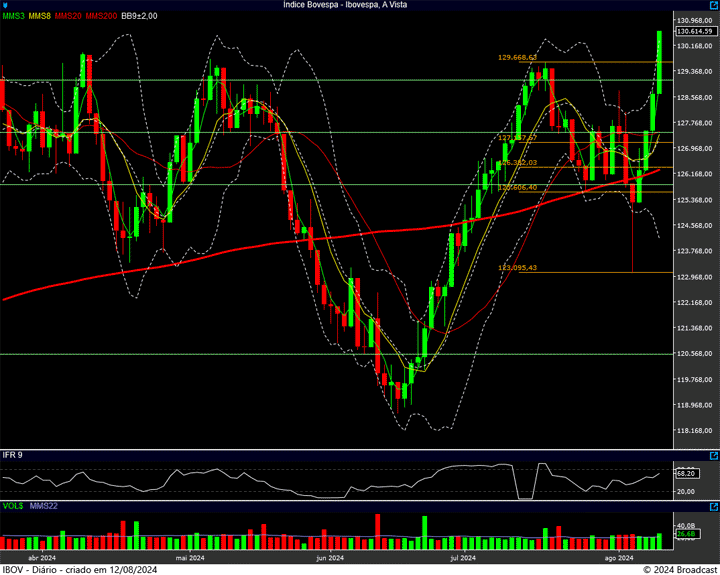Select the MMS20 moving average legend
The image size is (720, 575).
(68, 17)
